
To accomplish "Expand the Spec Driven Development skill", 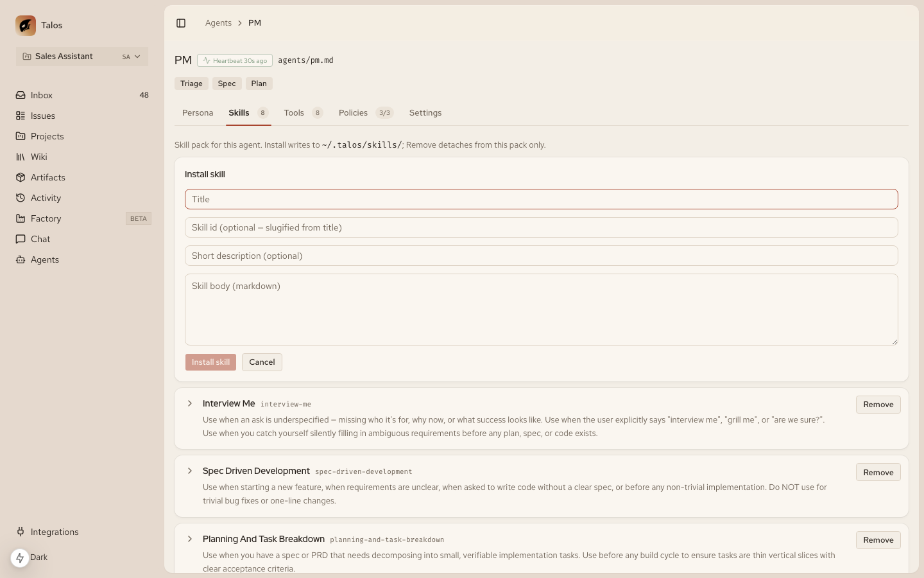I will click(x=190, y=471).
